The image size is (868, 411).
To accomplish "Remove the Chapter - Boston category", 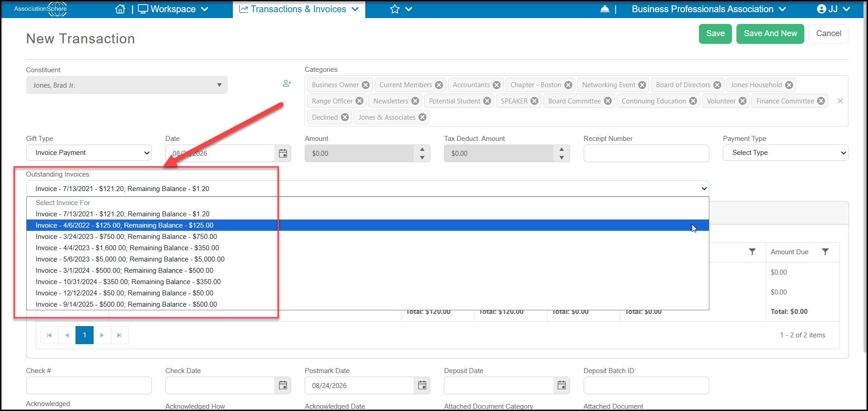I will tap(568, 85).
